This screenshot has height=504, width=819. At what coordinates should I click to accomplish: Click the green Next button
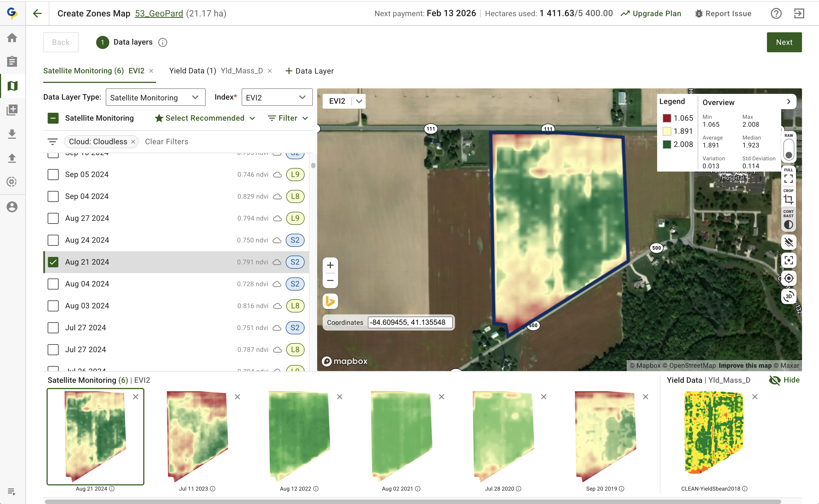pos(784,42)
